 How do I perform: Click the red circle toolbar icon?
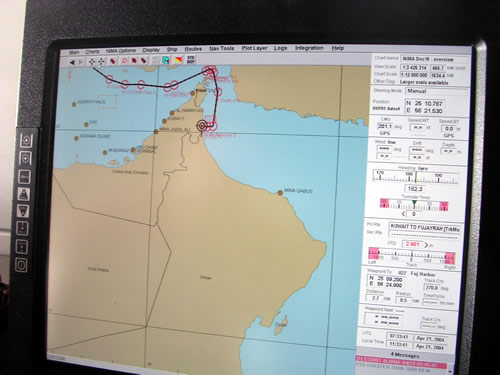124,61
